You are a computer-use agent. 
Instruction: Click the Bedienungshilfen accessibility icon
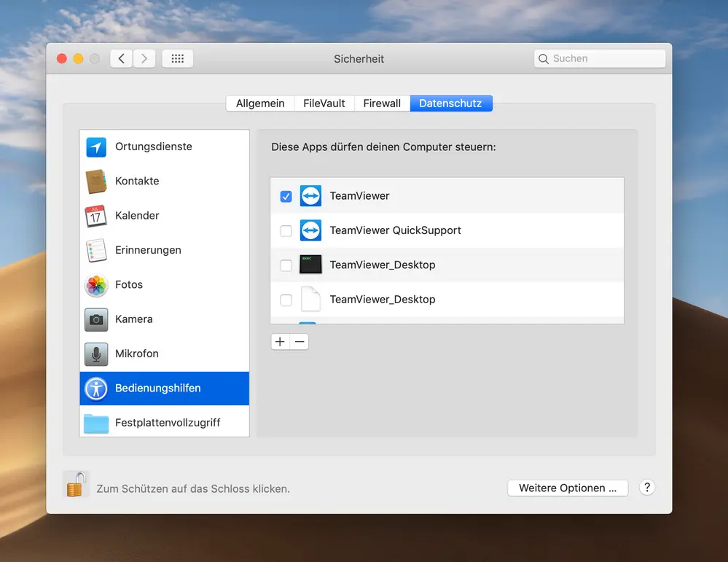96,389
